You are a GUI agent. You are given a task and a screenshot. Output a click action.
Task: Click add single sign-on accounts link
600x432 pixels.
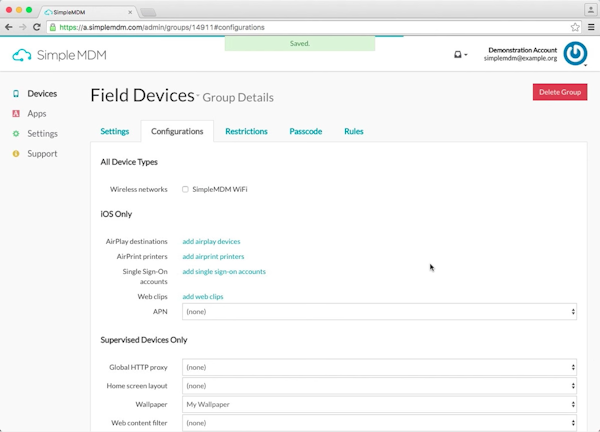coord(224,271)
